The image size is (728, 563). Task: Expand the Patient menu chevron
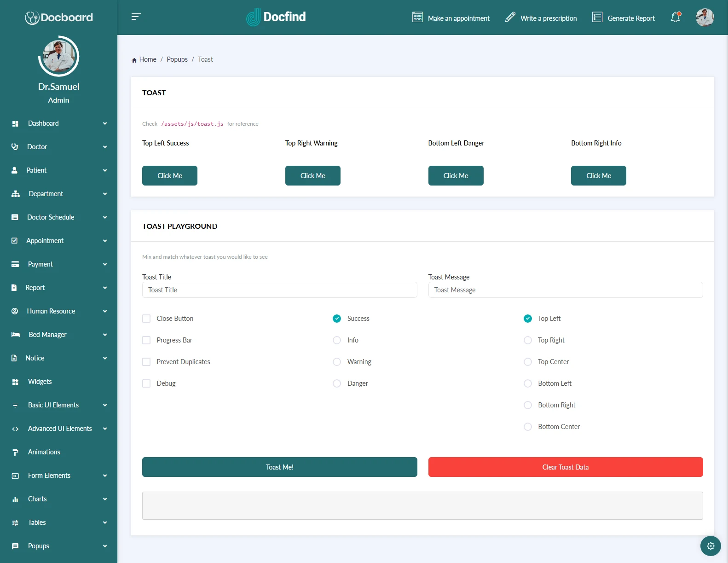pos(105,170)
